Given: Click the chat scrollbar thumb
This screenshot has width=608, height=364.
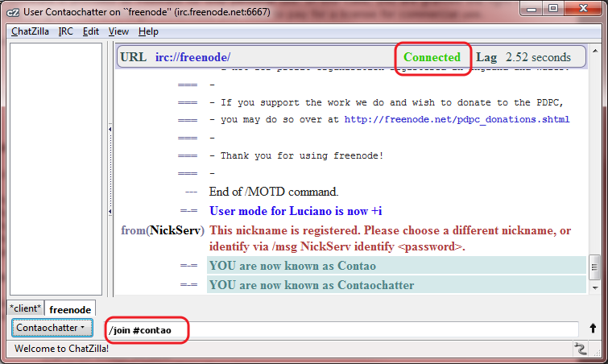Looking at the screenshot, I should [x=594, y=266].
